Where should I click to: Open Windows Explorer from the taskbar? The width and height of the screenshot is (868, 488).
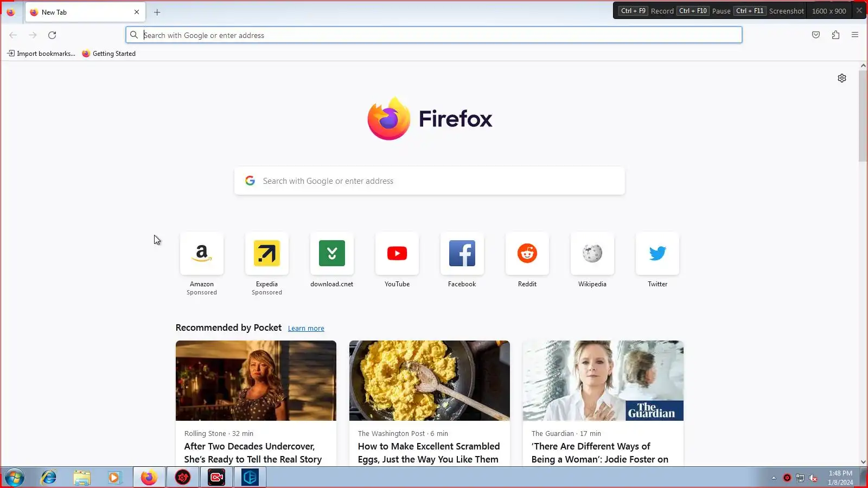click(82, 478)
